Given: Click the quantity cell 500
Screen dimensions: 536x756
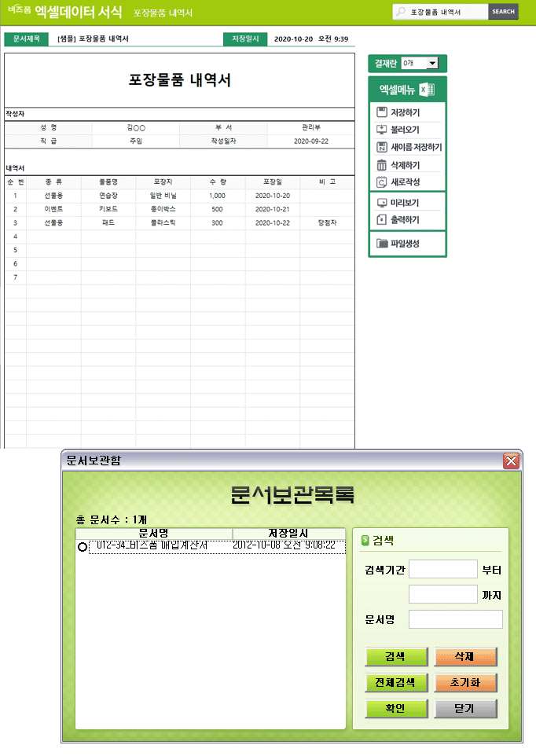Looking at the screenshot, I should 218,209.
